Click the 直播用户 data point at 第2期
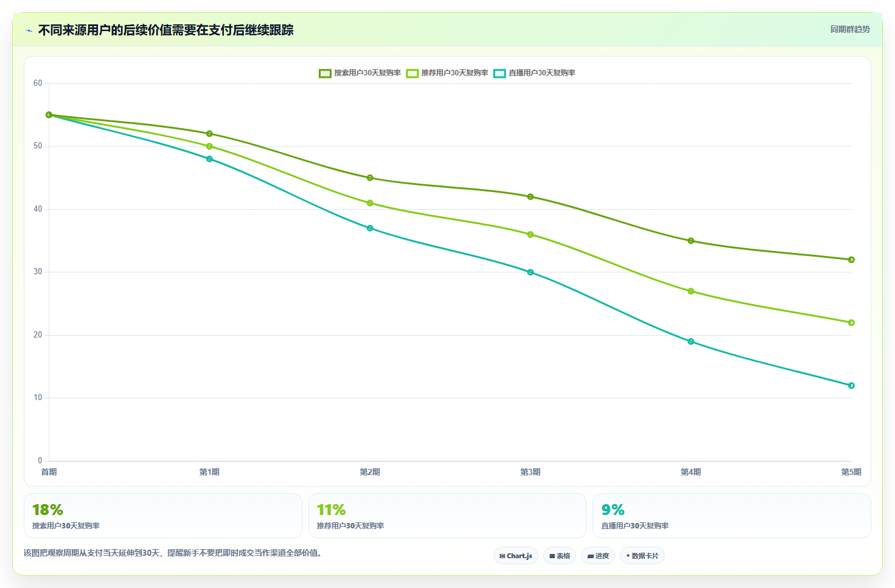The image size is (895, 588). (x=370, y=228)
